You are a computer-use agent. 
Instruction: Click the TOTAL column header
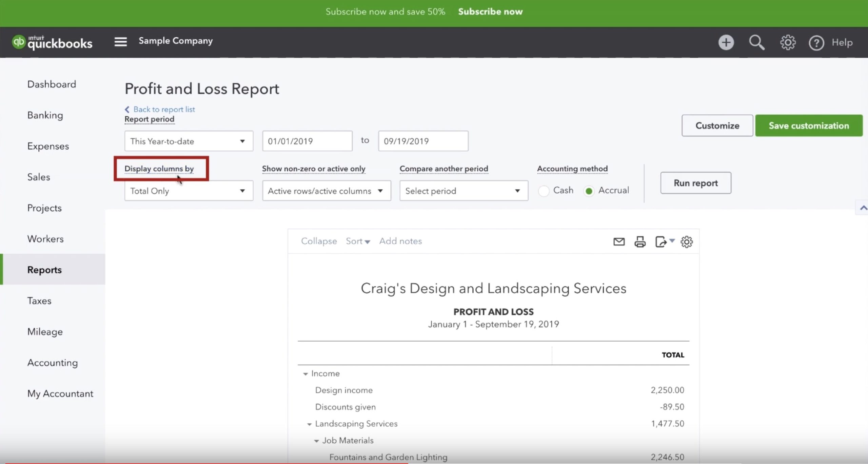coord(673,355)
